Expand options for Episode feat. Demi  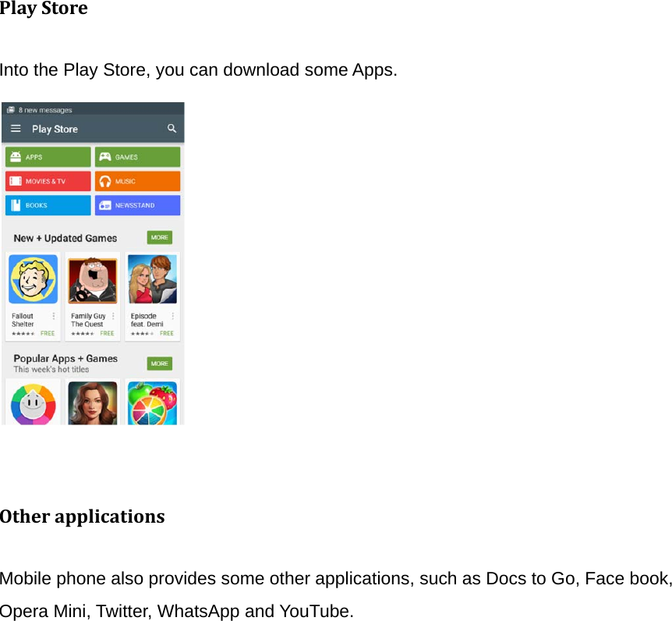tap(173, 317)
